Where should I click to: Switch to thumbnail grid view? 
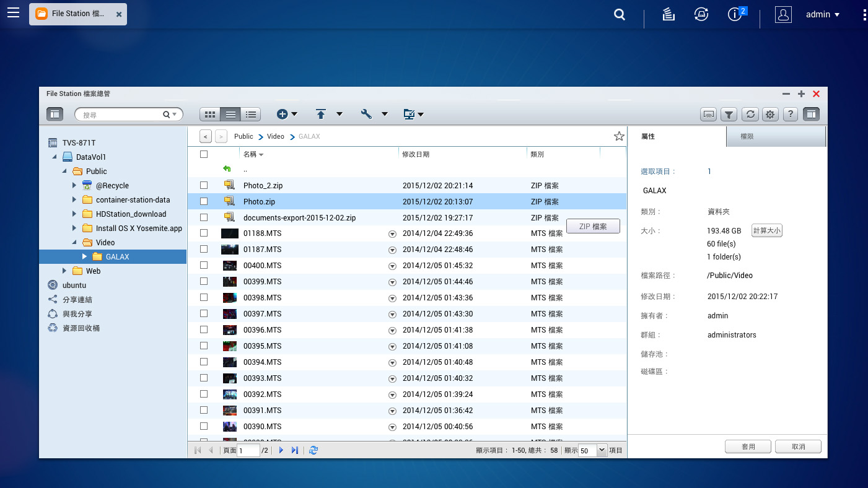point(210,115)
